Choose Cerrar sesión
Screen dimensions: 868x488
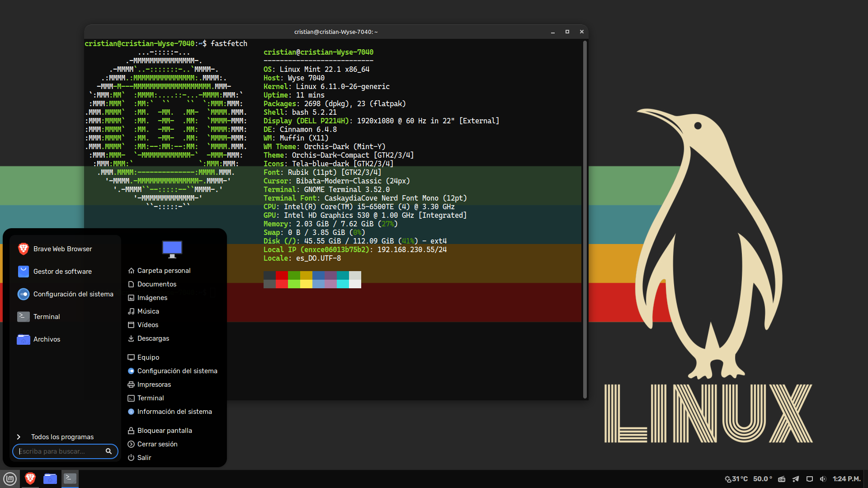(x=152, y=444)
